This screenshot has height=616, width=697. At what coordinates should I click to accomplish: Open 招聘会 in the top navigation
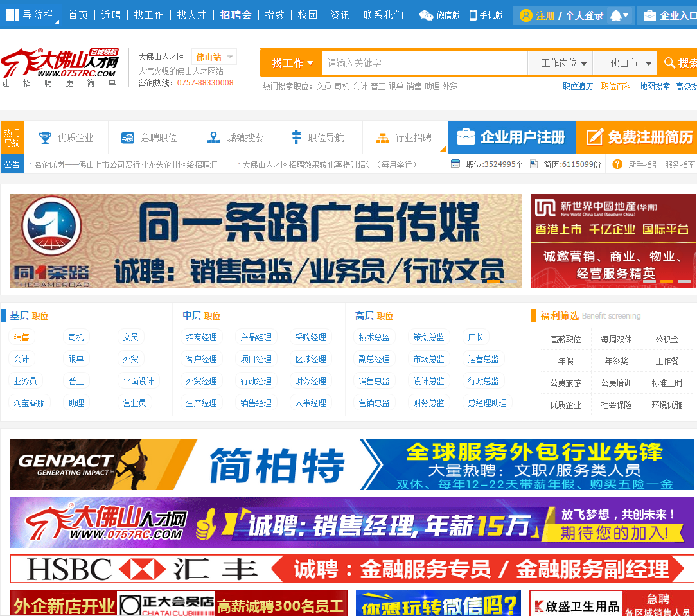(x=236, y=15)
